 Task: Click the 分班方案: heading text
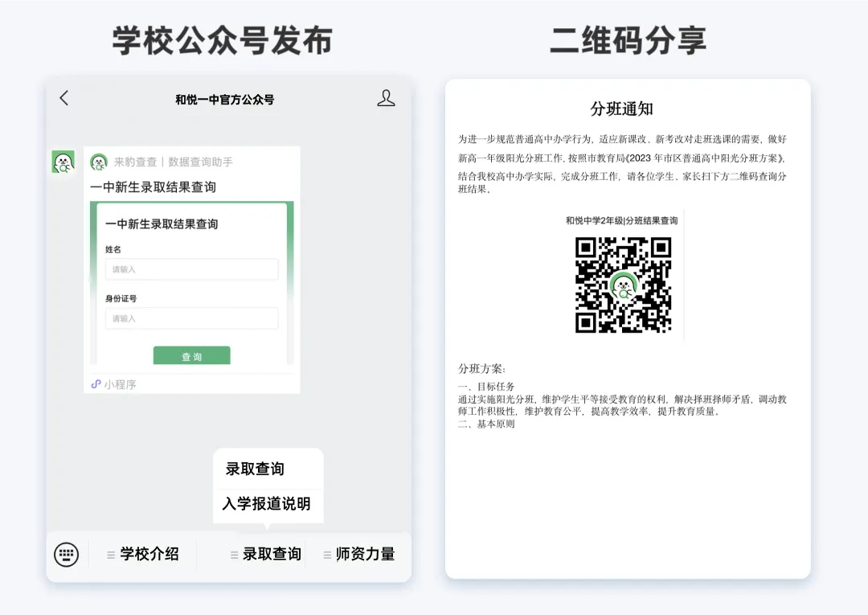(x=481, y=369)
